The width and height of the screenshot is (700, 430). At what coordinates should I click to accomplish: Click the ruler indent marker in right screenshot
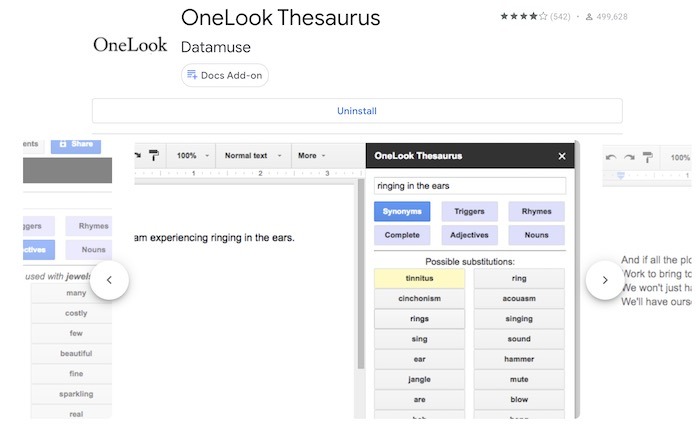click(621, 175)
